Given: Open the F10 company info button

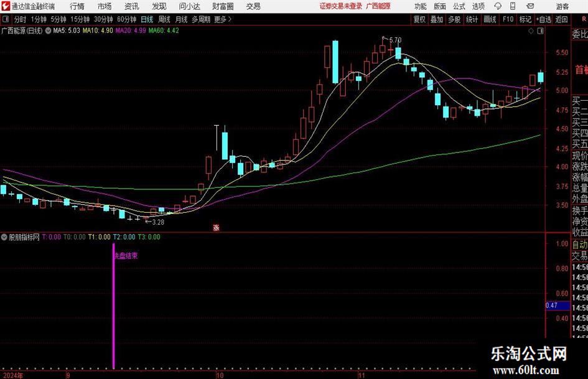Looking at the screenshot, I should click(x=508, y=19).
